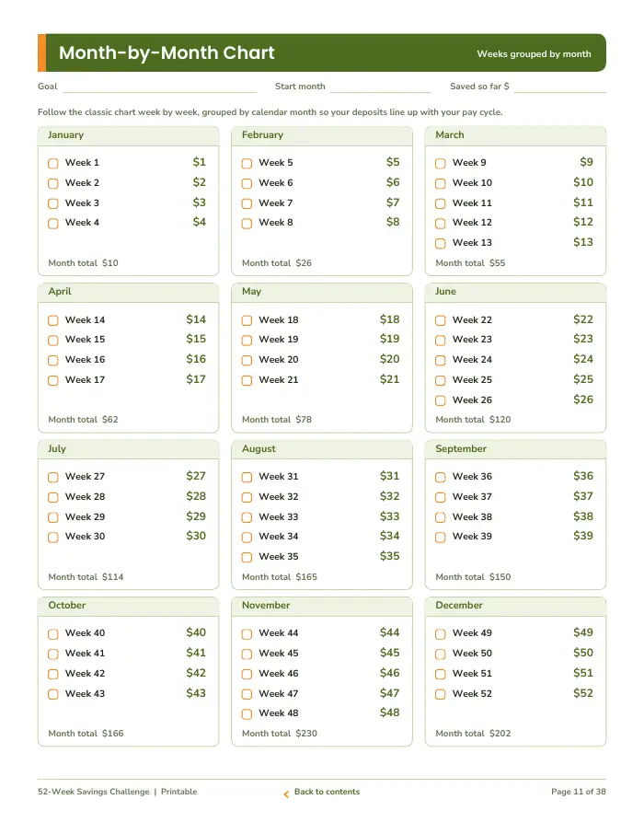Tick the Week 26 checkbox
The image size is (644, 834).
pyautogui.click(x=441, y=400)
